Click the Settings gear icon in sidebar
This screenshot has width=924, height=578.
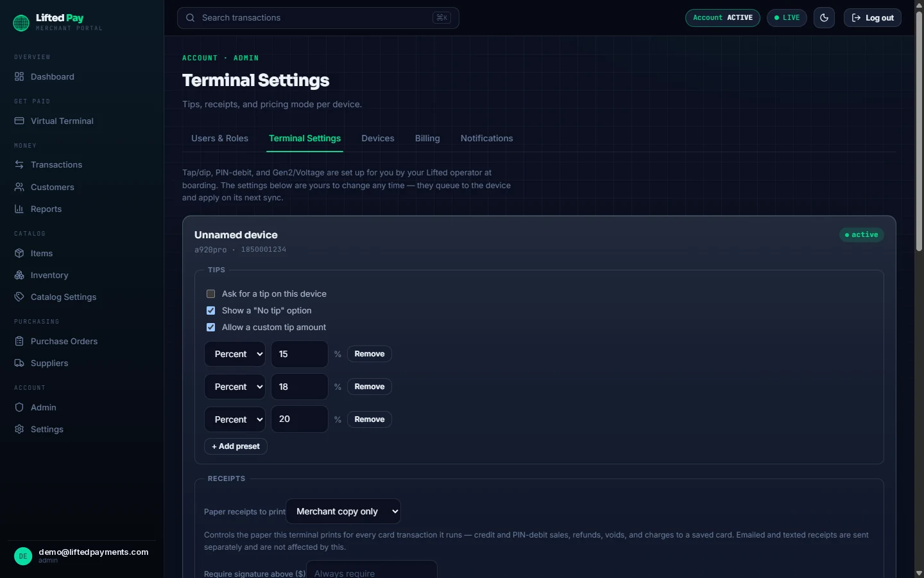(19, 429)
